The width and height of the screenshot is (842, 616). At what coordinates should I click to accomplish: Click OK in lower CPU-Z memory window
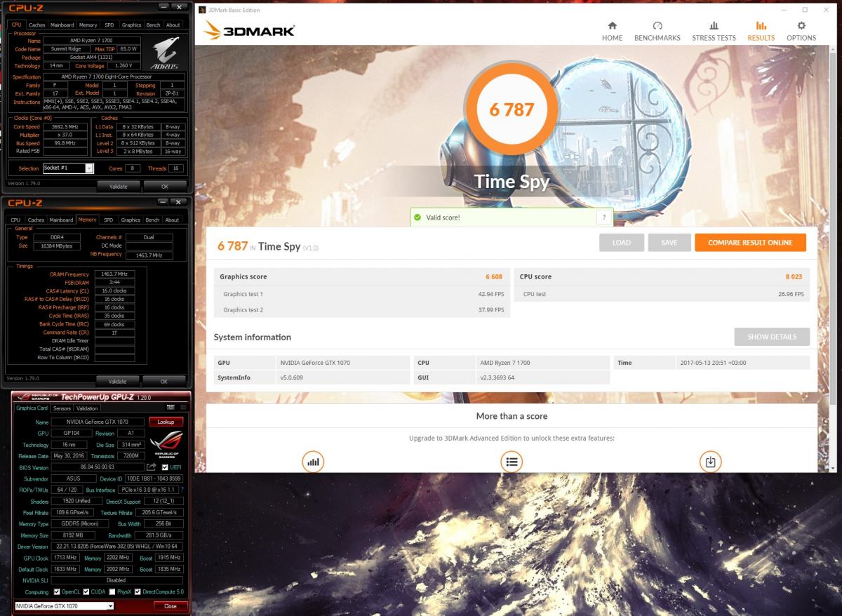(165, 382)
